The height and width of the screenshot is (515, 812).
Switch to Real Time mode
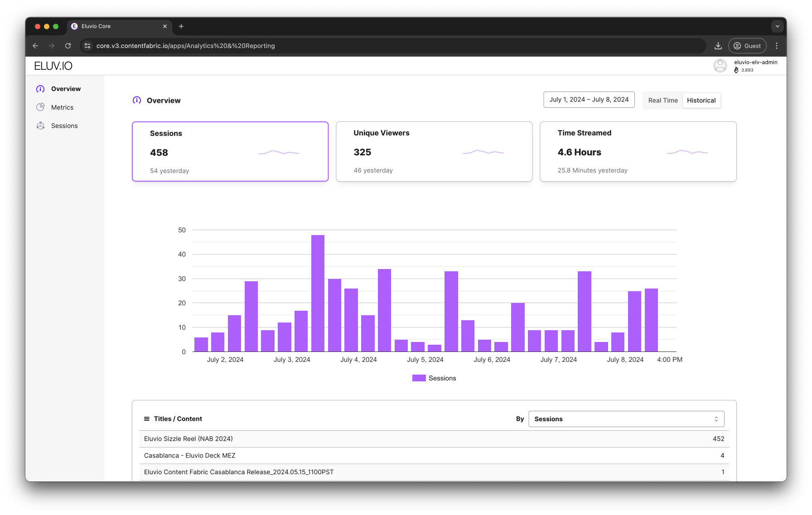point(662,101)
